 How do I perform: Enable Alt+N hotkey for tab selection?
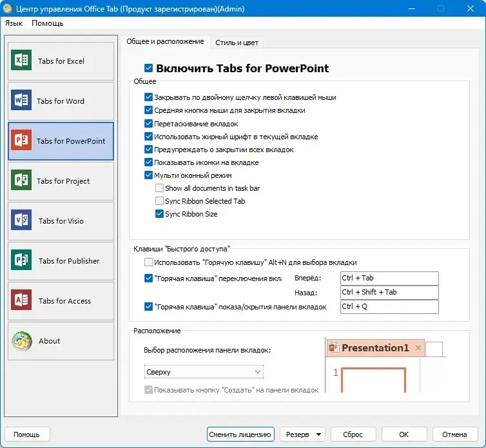click(x=148, y=262)
